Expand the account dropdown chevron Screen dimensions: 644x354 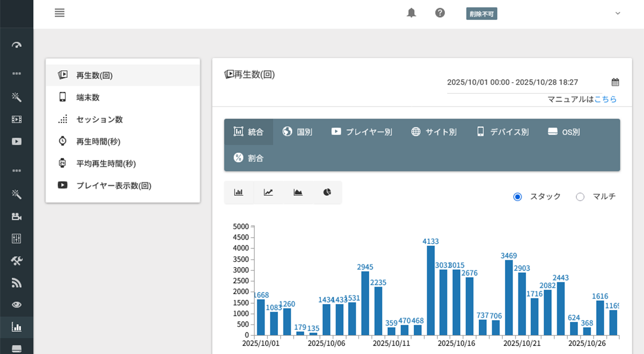click(x=618, y=13)
